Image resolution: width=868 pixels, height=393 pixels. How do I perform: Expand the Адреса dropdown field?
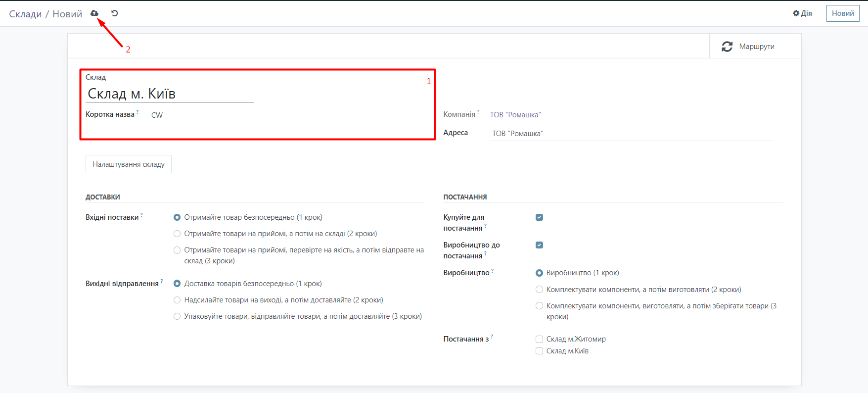[631, 134]
